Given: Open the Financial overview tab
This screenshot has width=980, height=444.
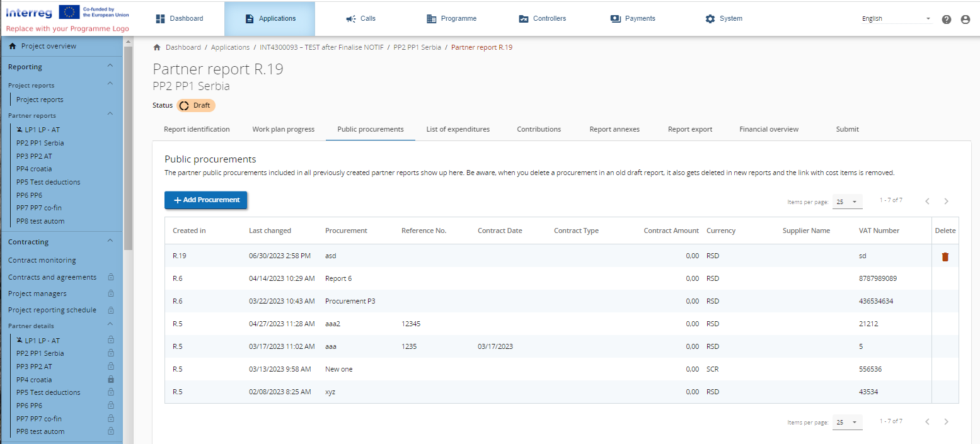Looking at the screenshot, I should tap(768, 129).
